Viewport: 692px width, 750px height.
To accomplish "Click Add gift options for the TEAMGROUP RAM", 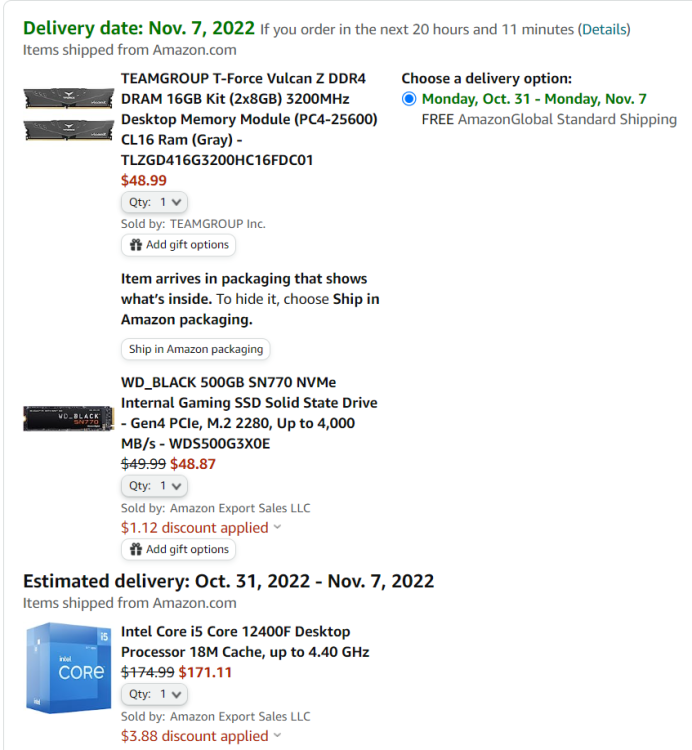I will [x=178, y=245].
